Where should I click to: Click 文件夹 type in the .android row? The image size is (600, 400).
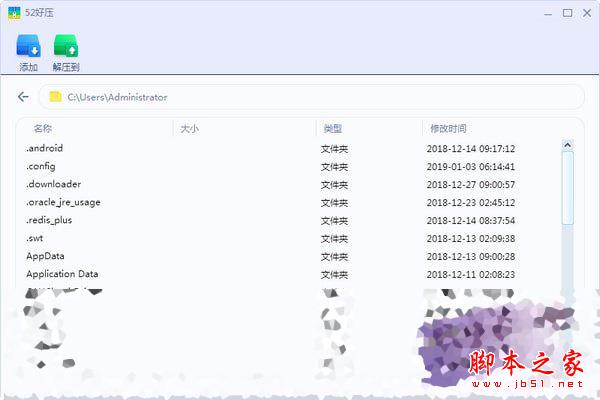334,149
